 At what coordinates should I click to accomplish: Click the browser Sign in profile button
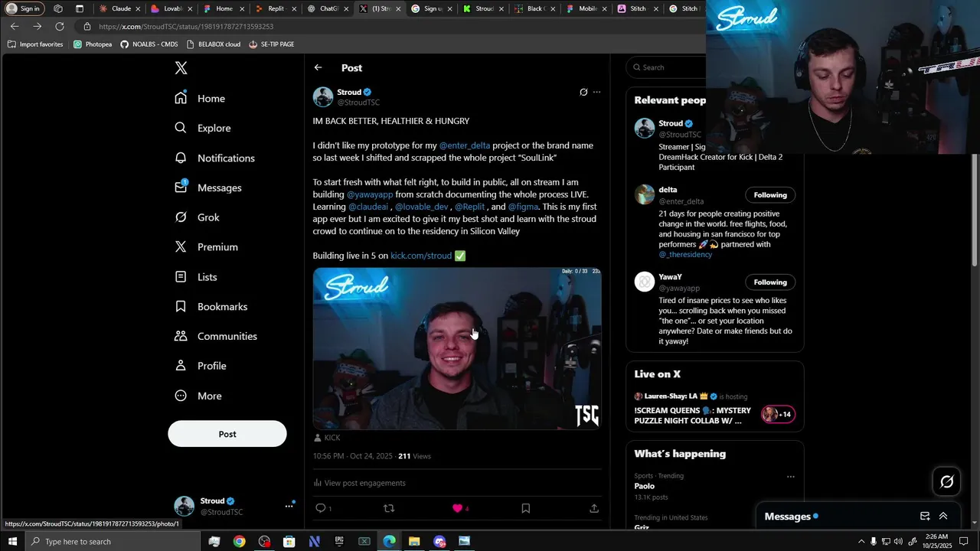tap(24, 8)
